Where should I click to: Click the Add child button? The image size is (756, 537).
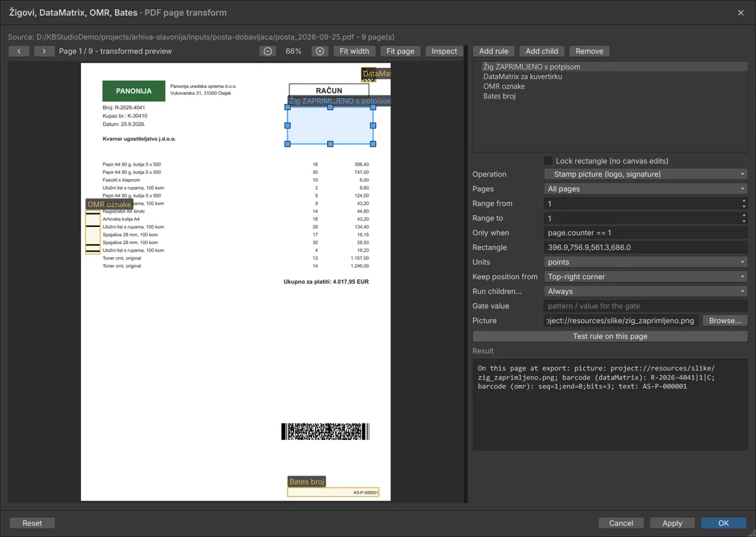click(x=542, y=51)
